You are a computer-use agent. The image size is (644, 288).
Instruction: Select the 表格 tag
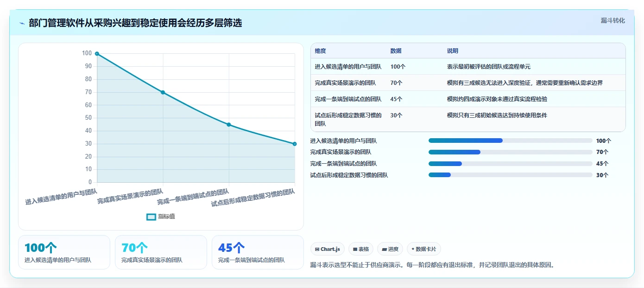point(361,249)
